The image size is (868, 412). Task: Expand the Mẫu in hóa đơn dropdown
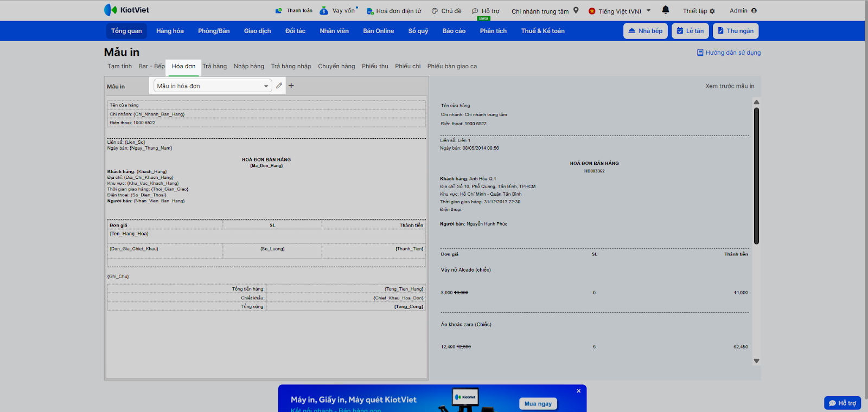[266, 86]
